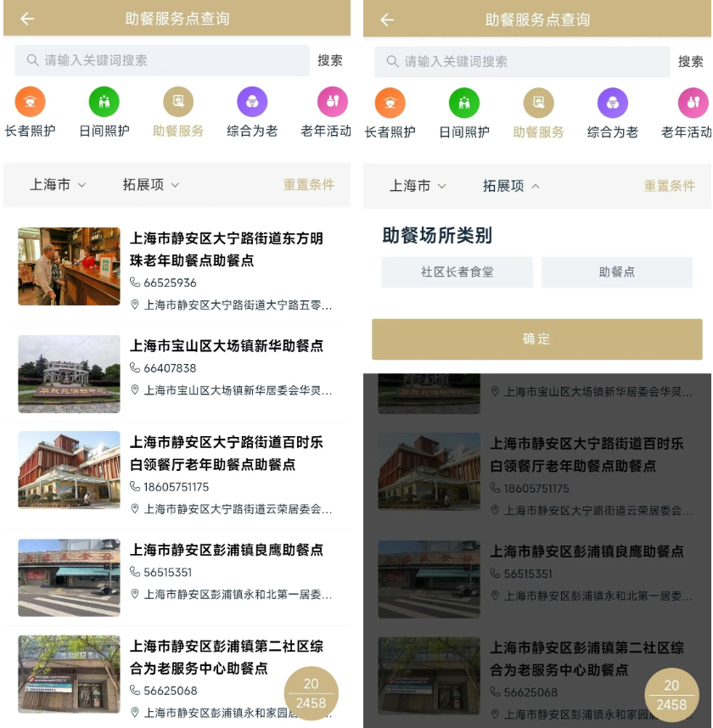The image size is (713, 728).
Task: Tap the back arrow on the left screen
Action: 27,19
